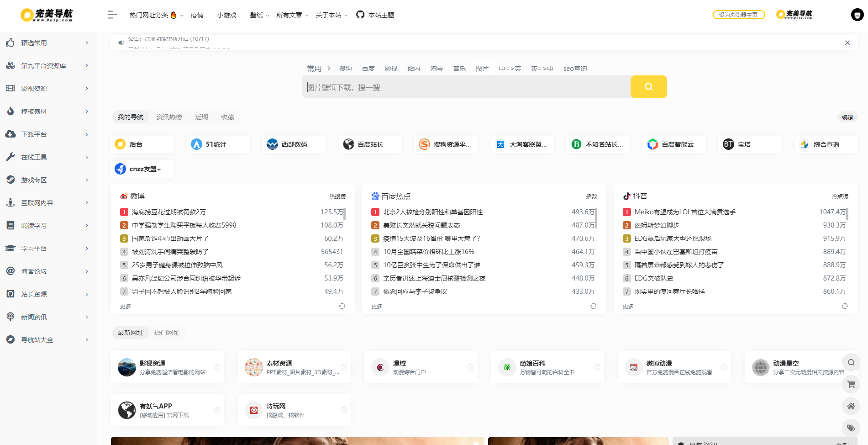Select the 淘宝 search tab
The image size is (868, 445).
click(437, 69)
